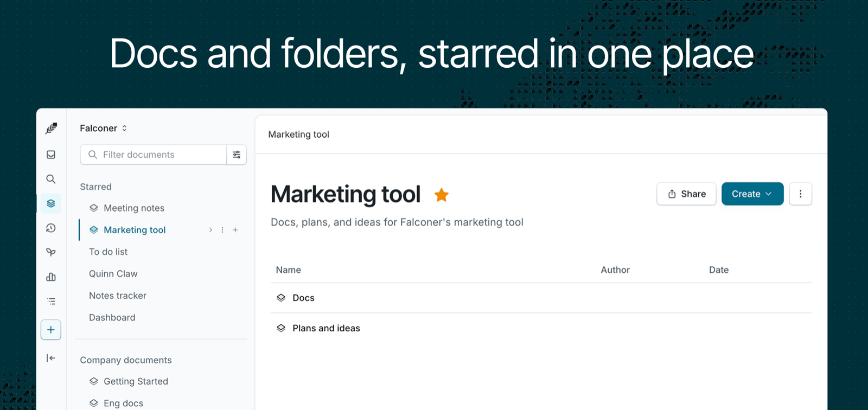Sort by Author column header

point(615,270)
